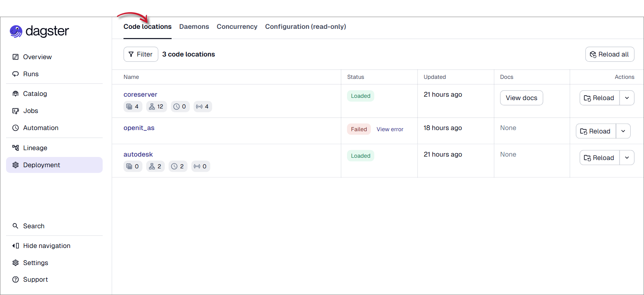Click '21 hours ago' in the autodesk row
Image resolution: width=644 pixels, height=295 pixels.
tap(443, 154)
